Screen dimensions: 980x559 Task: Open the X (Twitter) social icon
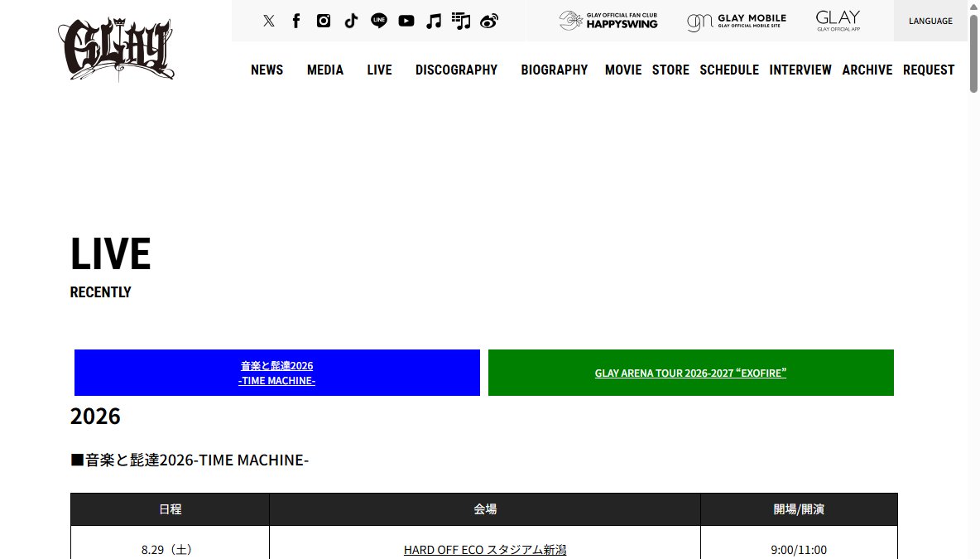click(269, 21)
